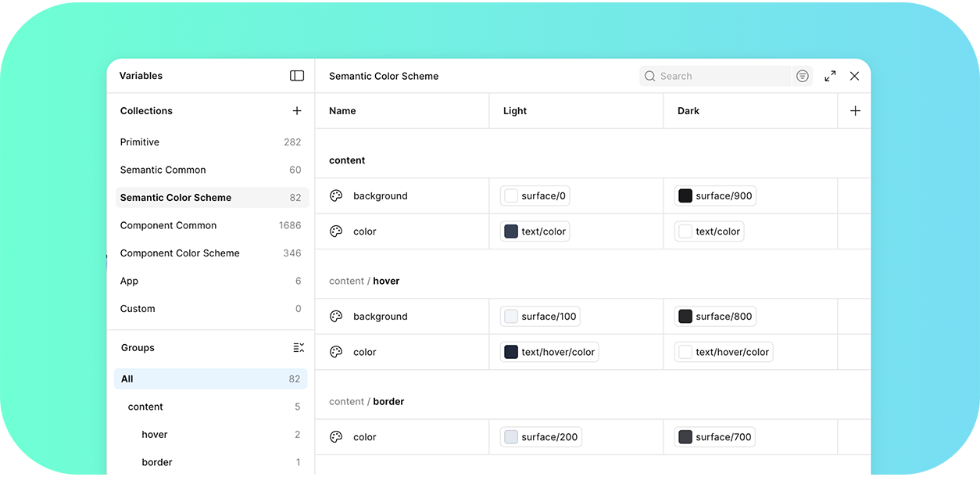Click the color variable icon under content hover
Image resolution: width=980 pixels, height=477 pixels.
point(336,352)
